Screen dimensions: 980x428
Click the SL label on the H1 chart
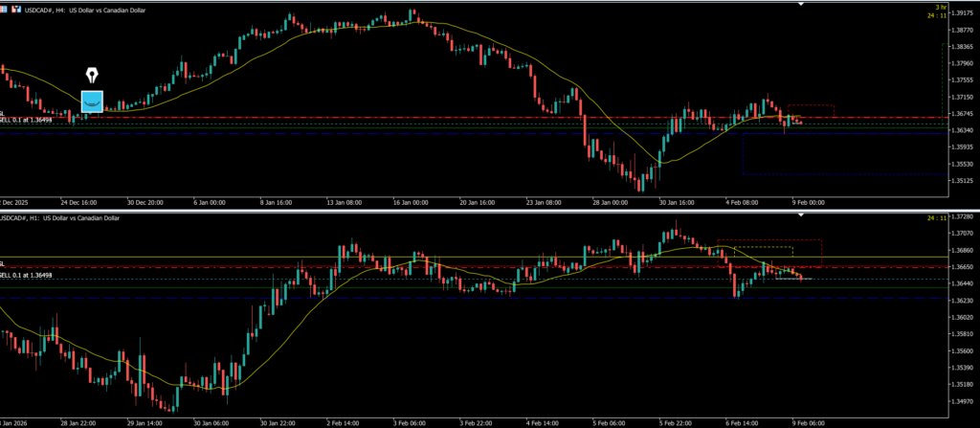(3, 262)
